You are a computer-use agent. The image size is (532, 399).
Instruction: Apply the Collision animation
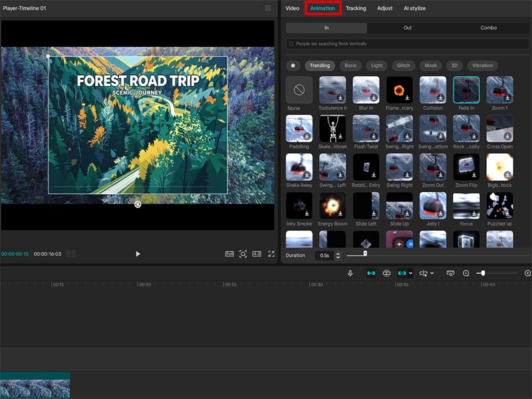[x=433, y=90]
